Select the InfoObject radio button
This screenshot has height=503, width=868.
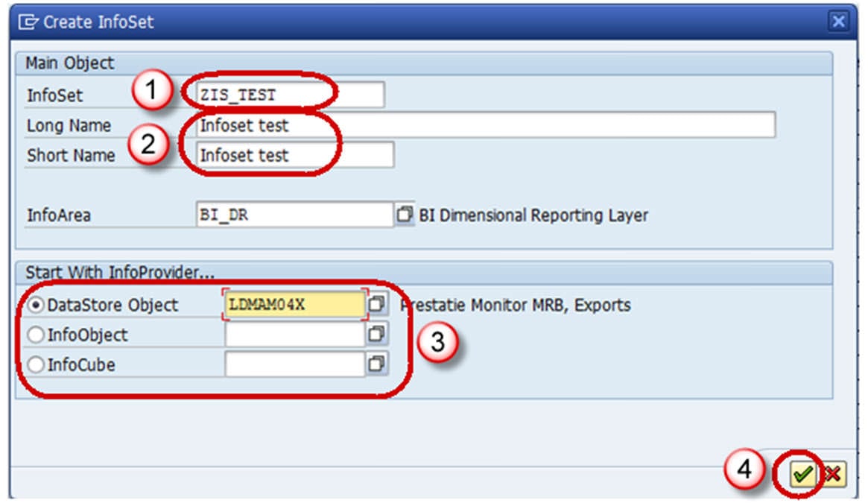pos(36,335)
